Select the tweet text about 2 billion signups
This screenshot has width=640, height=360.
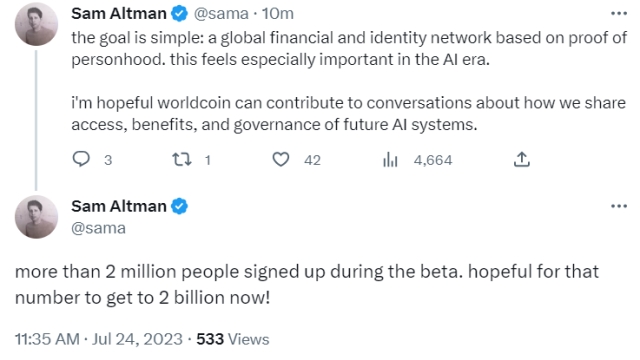307,284
